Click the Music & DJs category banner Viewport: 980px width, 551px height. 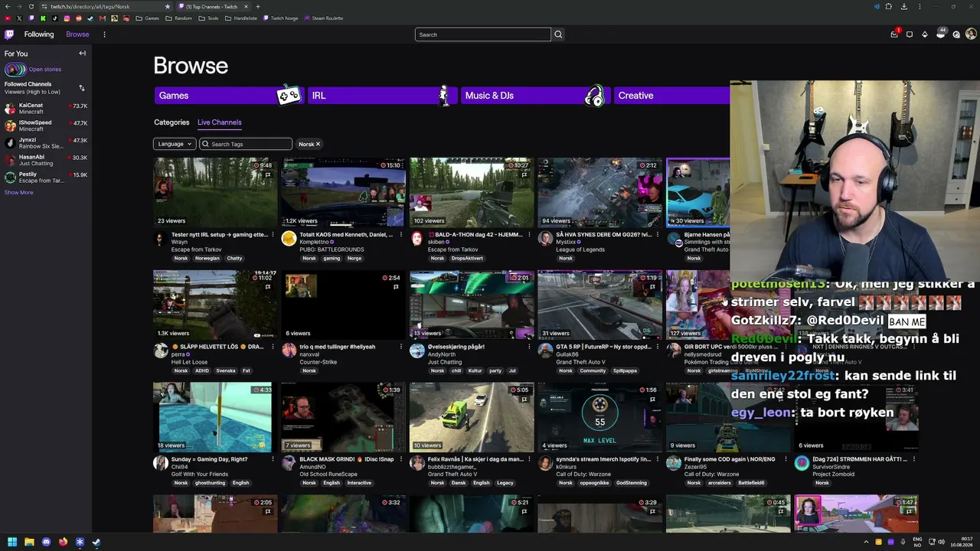[x=534, y=96]
